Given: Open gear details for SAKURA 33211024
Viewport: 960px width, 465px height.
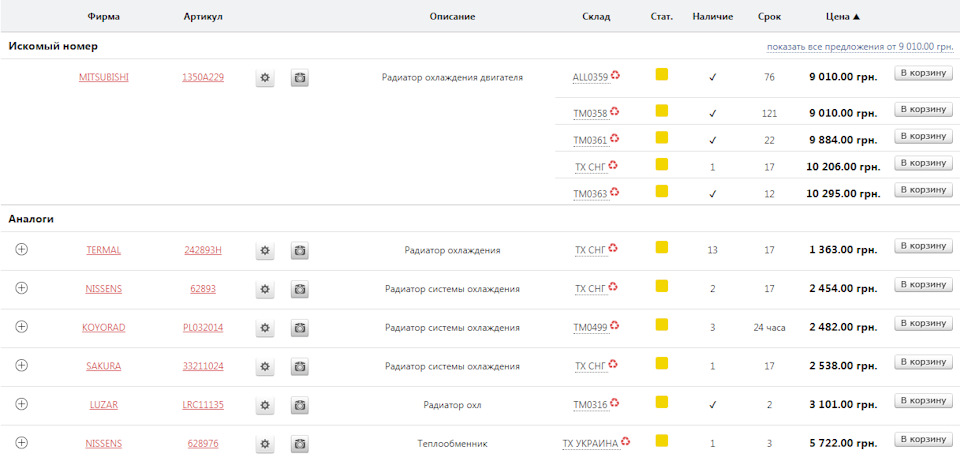Looking at the screenshot, I should [x=265, y=366].
